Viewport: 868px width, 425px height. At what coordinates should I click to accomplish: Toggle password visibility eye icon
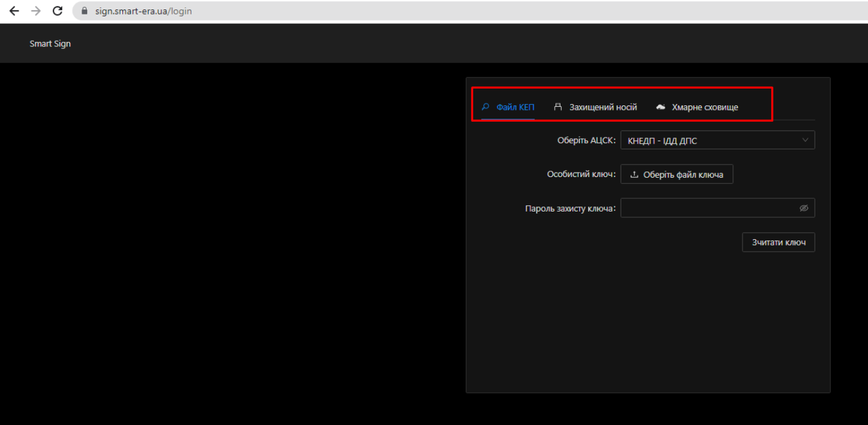click(x=803, y=208)
